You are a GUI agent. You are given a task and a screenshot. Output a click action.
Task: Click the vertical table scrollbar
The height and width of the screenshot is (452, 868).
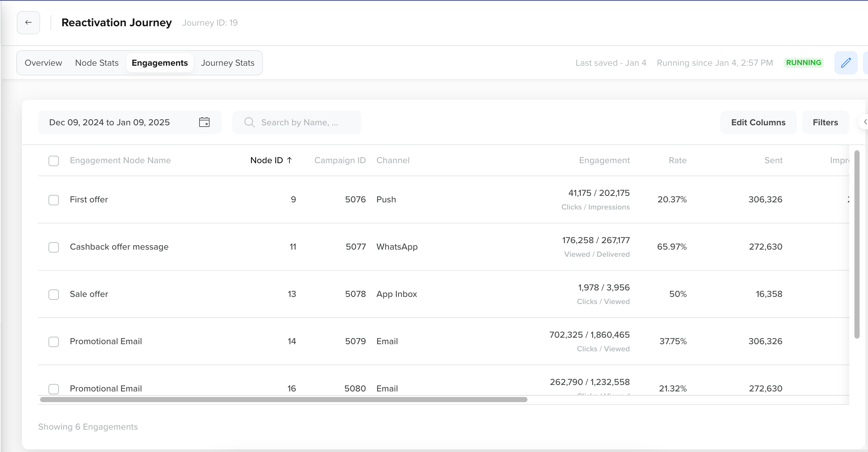coord(857,244)
